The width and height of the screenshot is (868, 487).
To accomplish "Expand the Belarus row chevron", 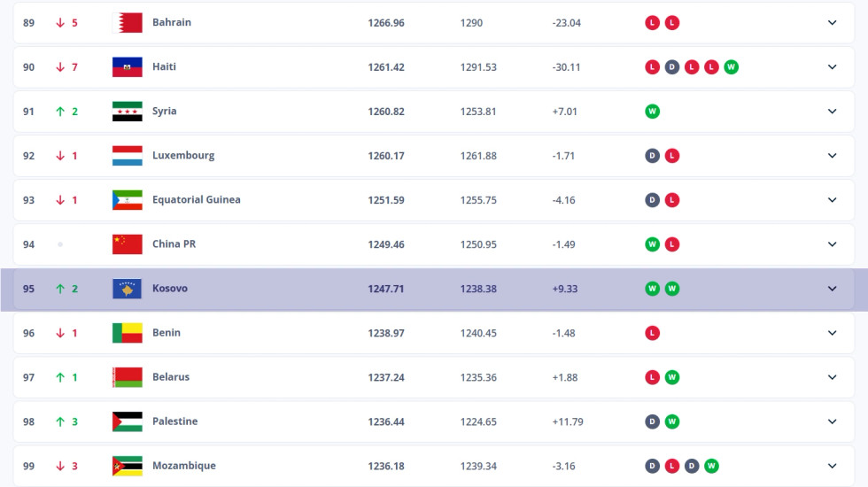I will coord(832,377).
